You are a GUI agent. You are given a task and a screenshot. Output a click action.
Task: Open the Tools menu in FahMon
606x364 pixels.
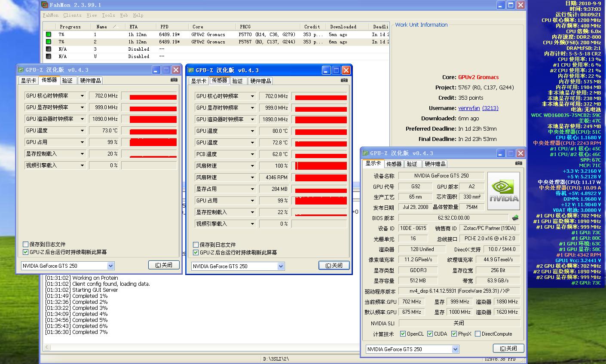point(108,15)
